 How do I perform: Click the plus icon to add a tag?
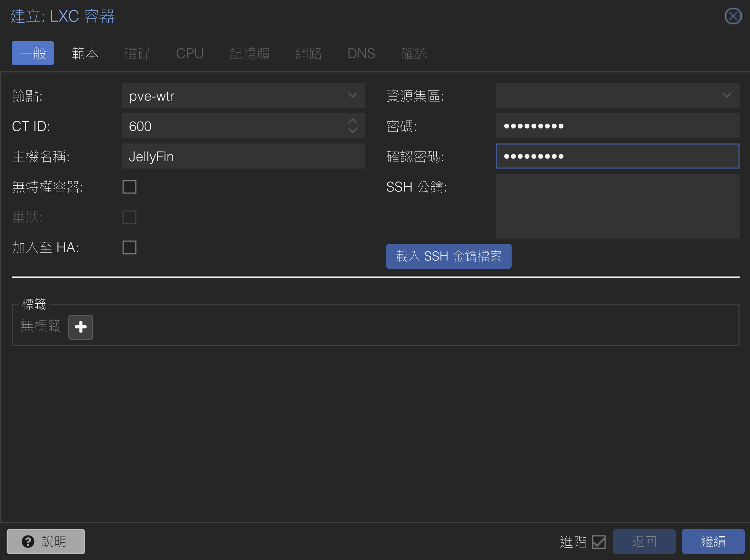81,327
